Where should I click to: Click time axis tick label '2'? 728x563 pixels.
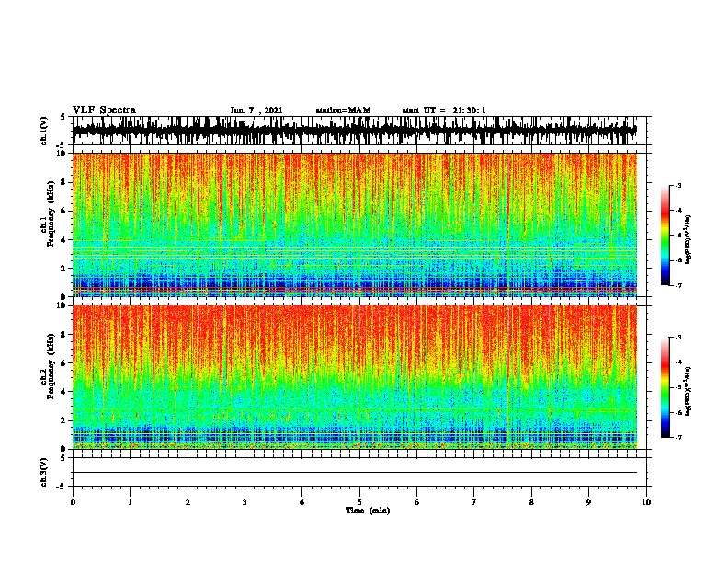(x=188, y=502)
